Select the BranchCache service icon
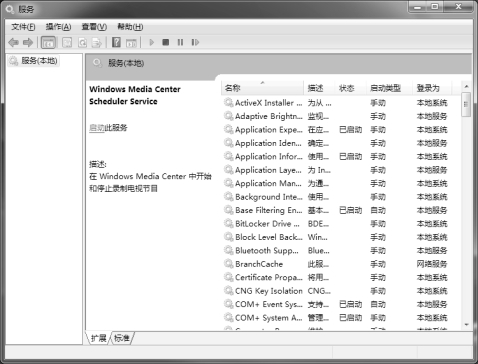This screenshot has width=478, height=364. coord(228,264)
